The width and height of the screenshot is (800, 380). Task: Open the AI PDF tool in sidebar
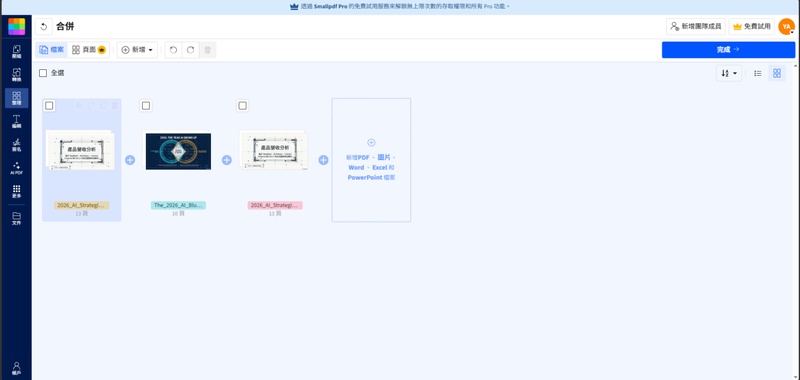(16, 168)
